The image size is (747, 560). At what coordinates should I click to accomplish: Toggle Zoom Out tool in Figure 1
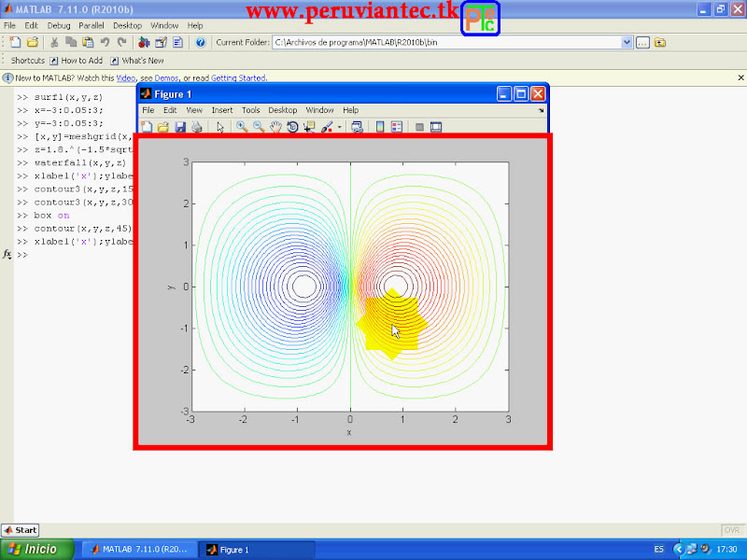[259, 127]
